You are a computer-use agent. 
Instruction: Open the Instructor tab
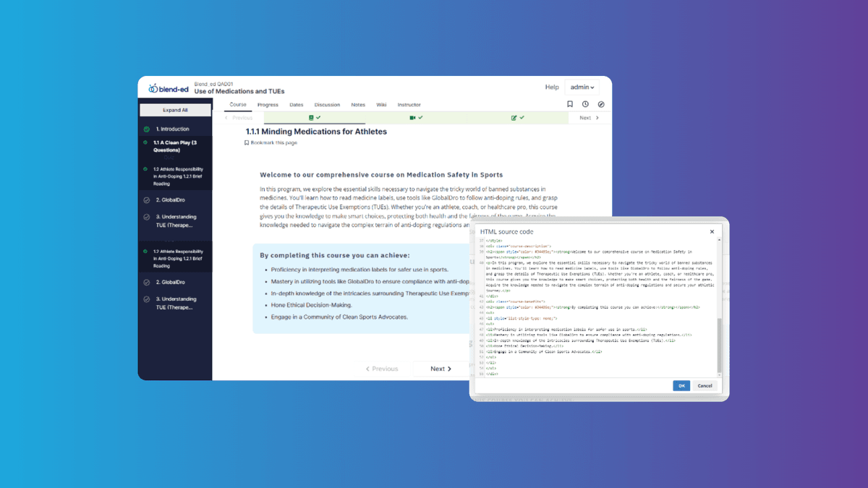click(x=409, y=104)
